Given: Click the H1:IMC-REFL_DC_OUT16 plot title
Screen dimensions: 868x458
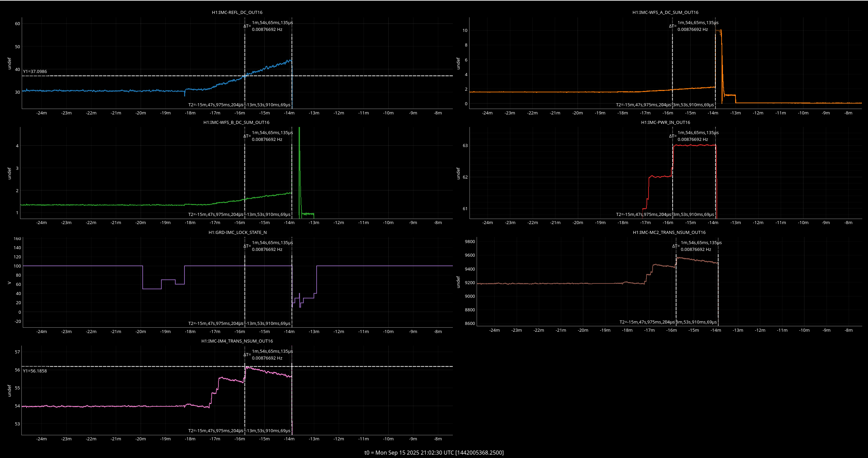Looking at the screenshot, I should coord(237,12).
